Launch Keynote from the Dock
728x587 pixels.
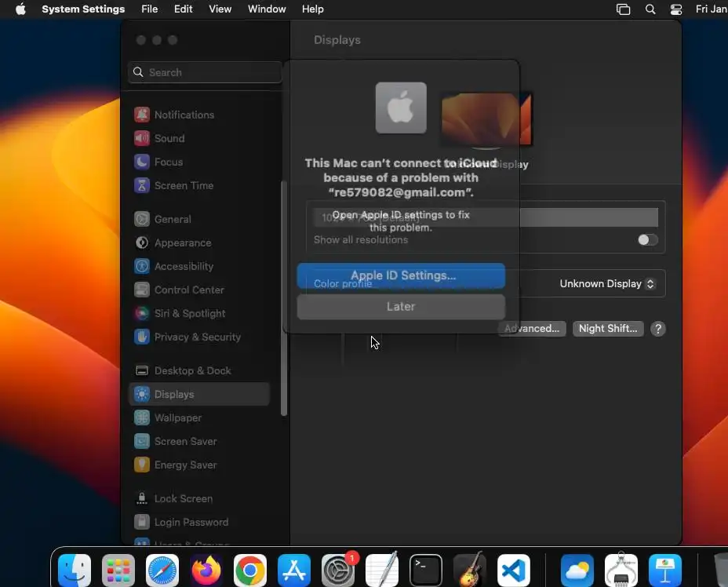click(665, 570)
